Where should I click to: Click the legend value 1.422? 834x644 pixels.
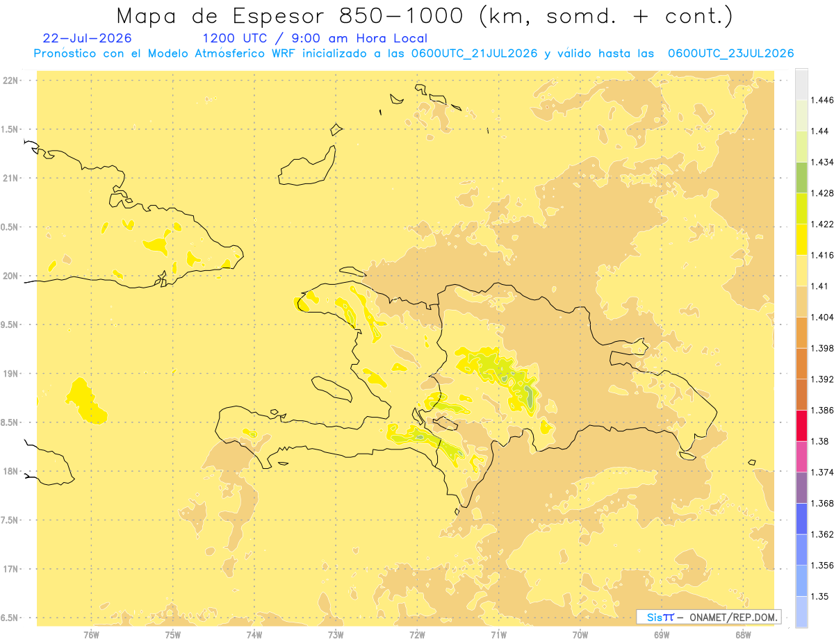822,224
